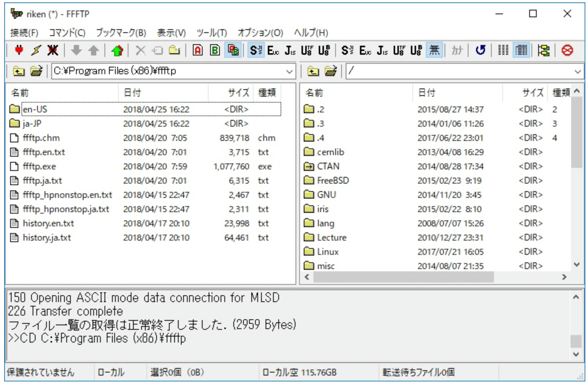Open the 表示(V) menu

pyautogui.click(x=171, y=33)
